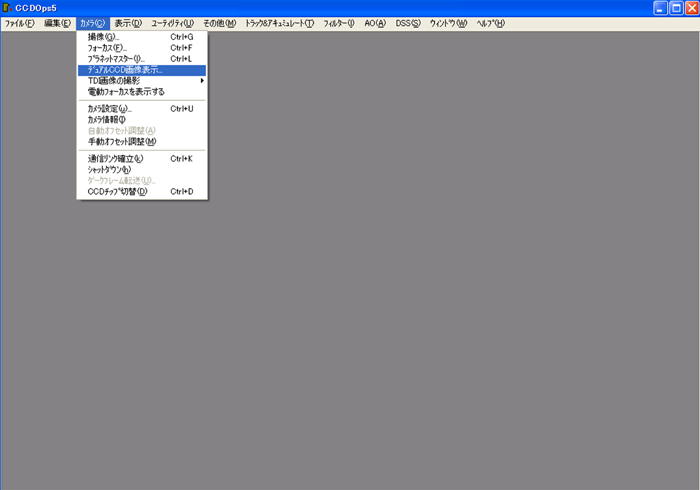Viewport: 700px width, 490px height.
Task: Click the CCDOps5 title bar app icon
Action: click(x=8, y=8)
